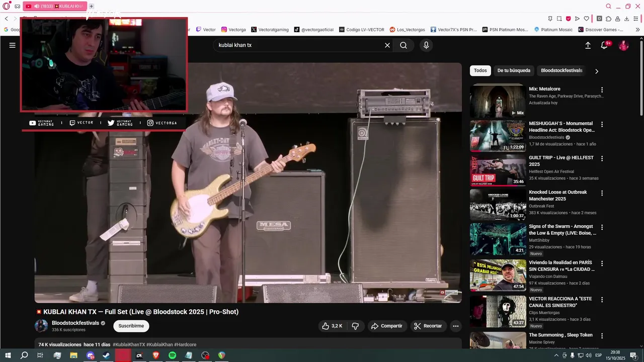
Task: Subscribe with the Suscribirme button
Action: (x=131, y=326)
